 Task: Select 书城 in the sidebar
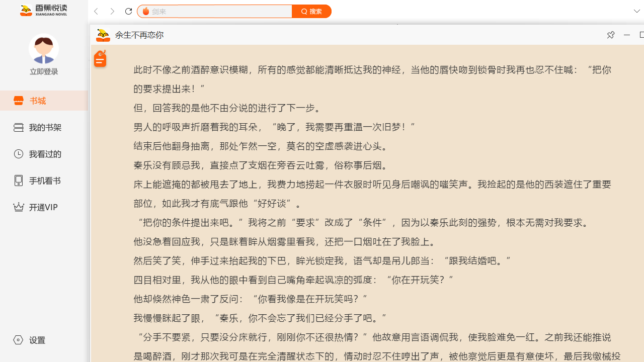38,101
